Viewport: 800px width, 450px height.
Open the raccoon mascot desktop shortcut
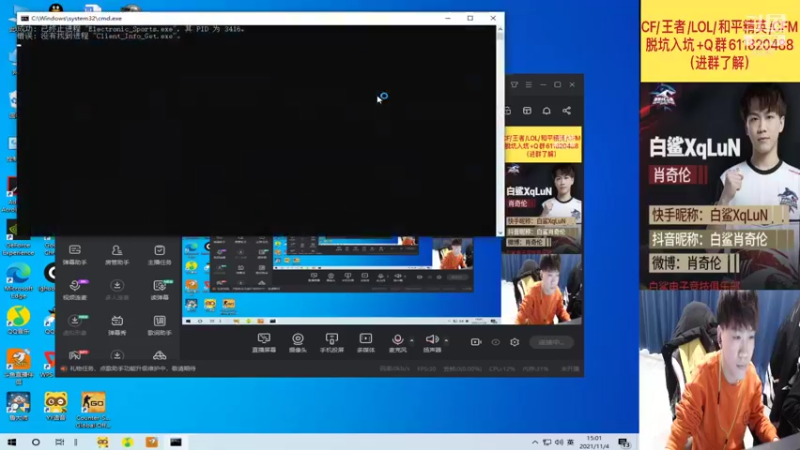[56, 406]
